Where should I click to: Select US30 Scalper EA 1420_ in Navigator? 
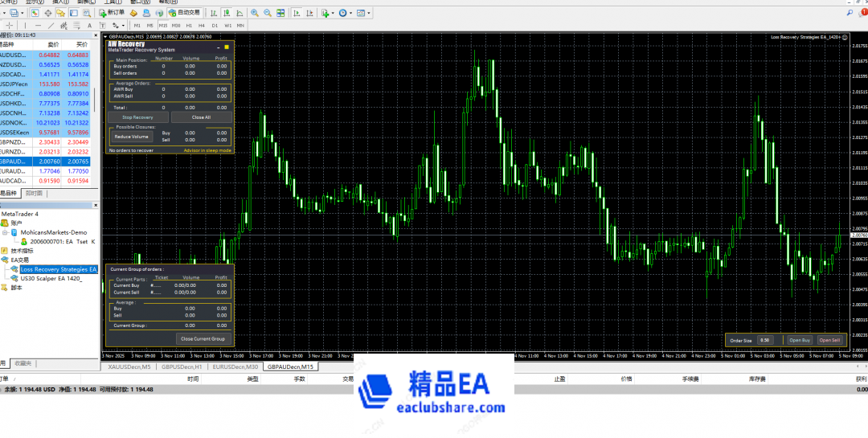click(x=51, y=279)
